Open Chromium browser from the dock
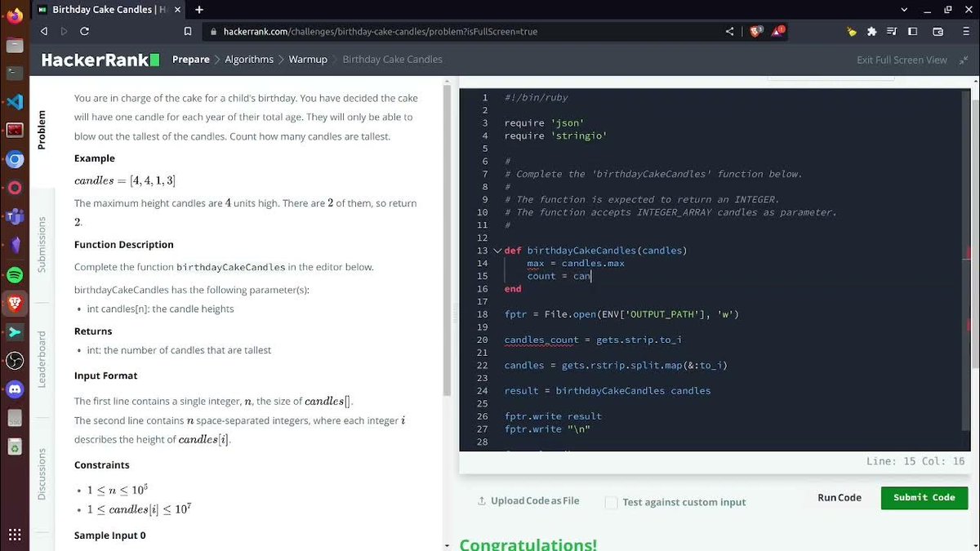 click(14, 159)
